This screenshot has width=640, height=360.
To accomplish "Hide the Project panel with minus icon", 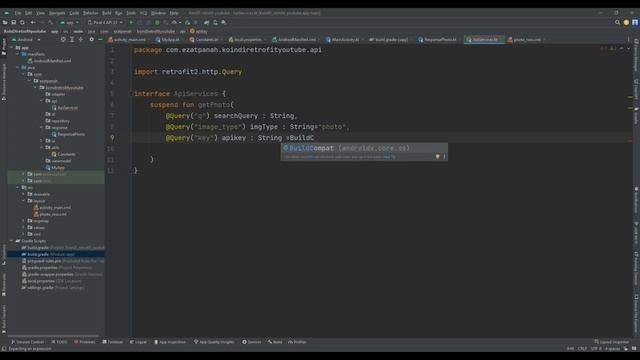I will point(100,40).
